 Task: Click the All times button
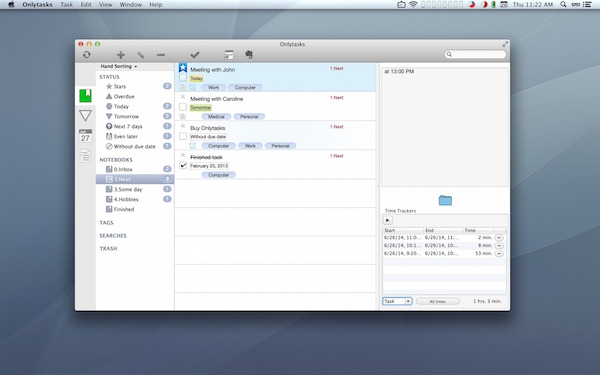pyautogui.click(x=437, y=302)
